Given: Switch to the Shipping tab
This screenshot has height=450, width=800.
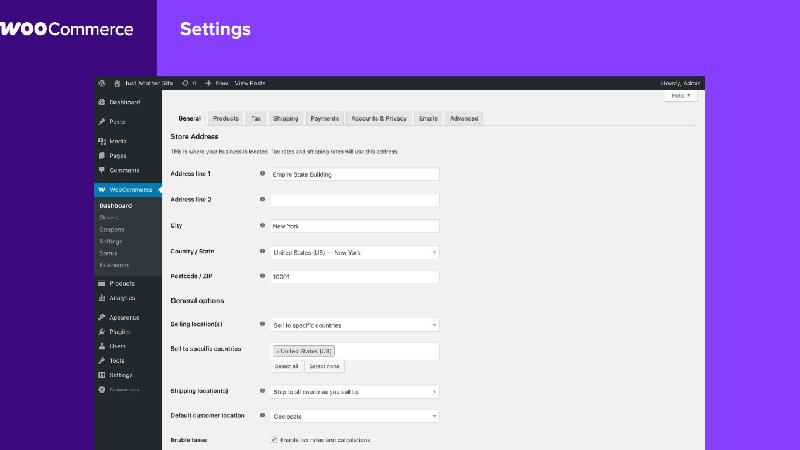Looking at the screenshot, I should click(x=285, y=118).
